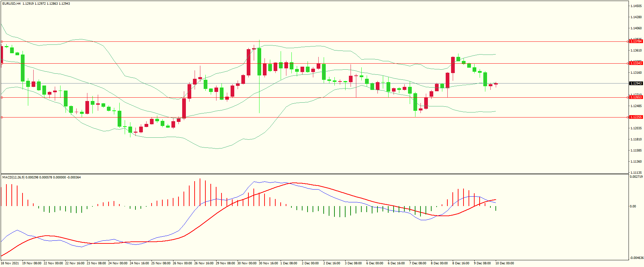The height and width of the screenshot is (267, 644).
Task: Select the left anchor of the 1.12653 line
Action: (2, 98)
